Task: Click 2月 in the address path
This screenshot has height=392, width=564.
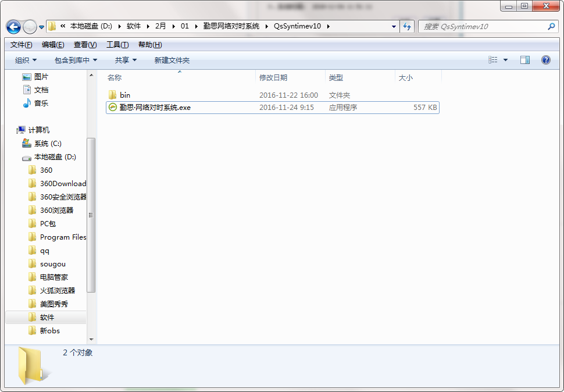Action: point(160,26)
